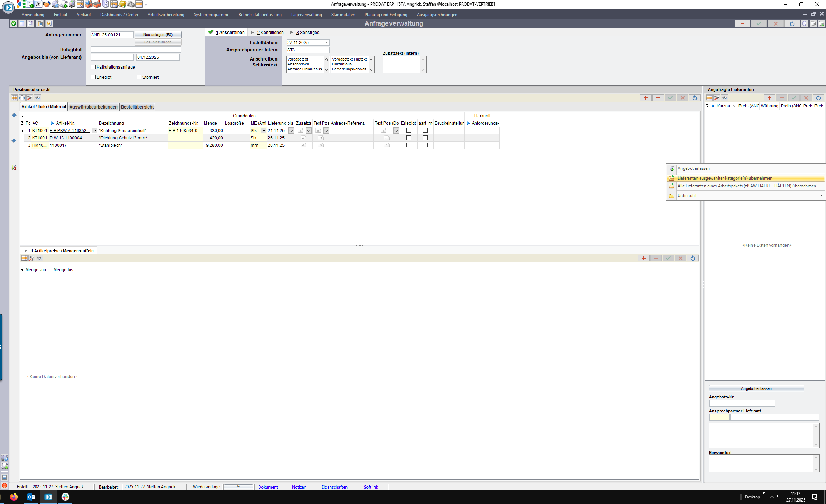This screenshot has width=826, height=504.
Task: Click red plus icon in Artikelpreise toolbar
Action: tap(643, 258)
